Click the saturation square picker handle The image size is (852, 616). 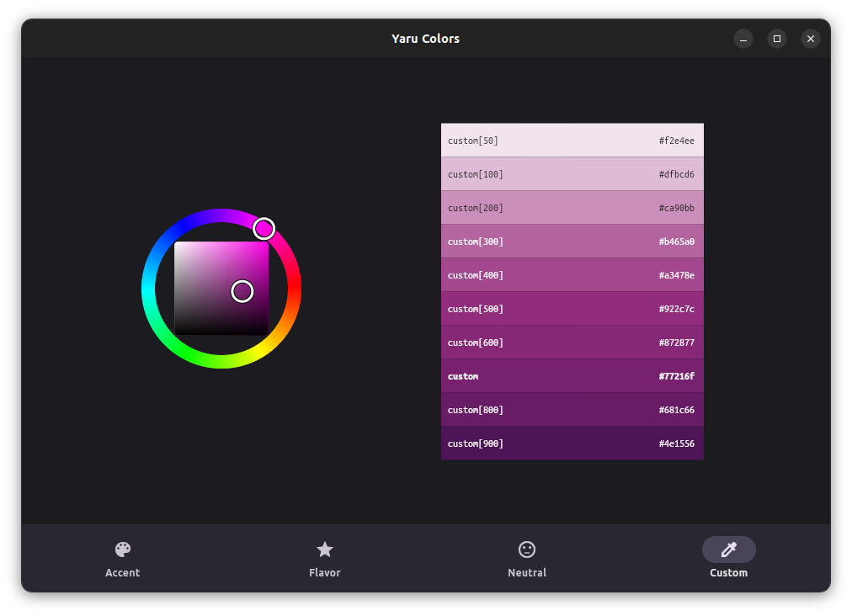[x=242, y=292]
